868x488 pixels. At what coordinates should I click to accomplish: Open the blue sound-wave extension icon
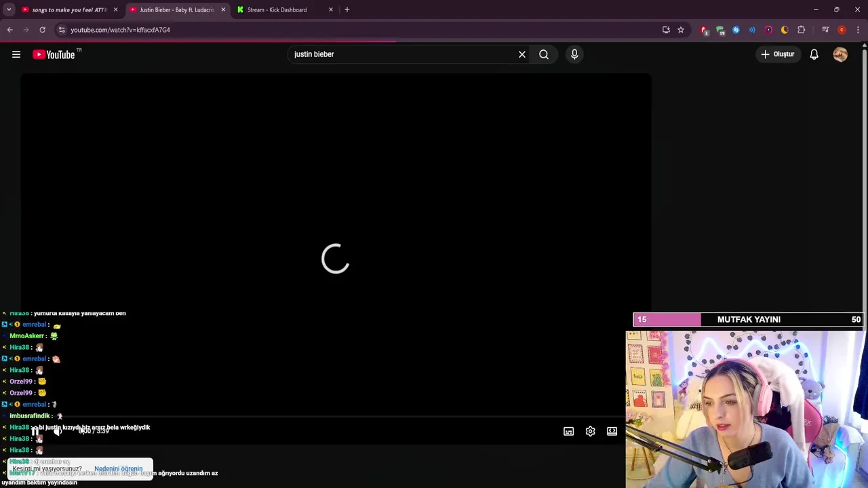click(752, 30)
